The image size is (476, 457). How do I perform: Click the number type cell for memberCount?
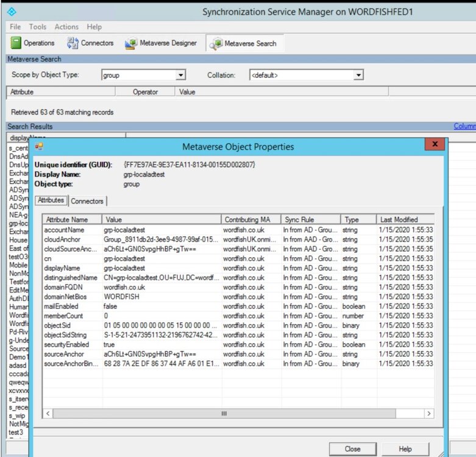click(353, 316)
